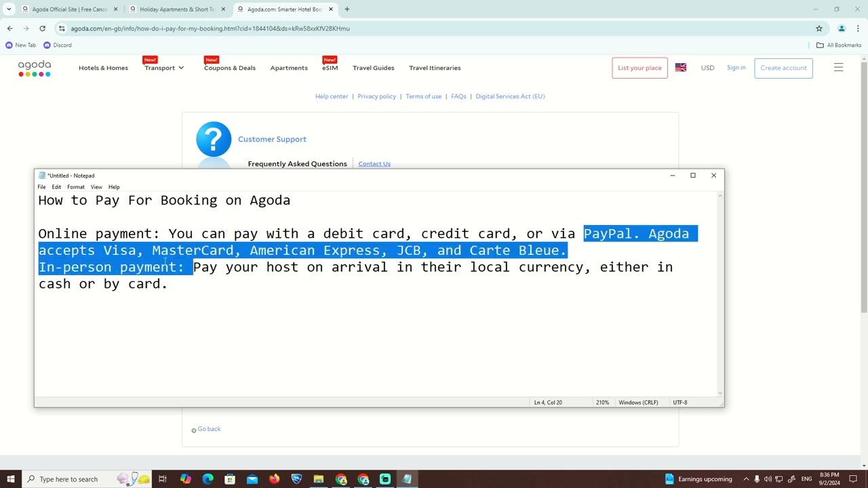868x488 pixels.
Task: Reload the Agoda page
Action: [x=42, y=28]
